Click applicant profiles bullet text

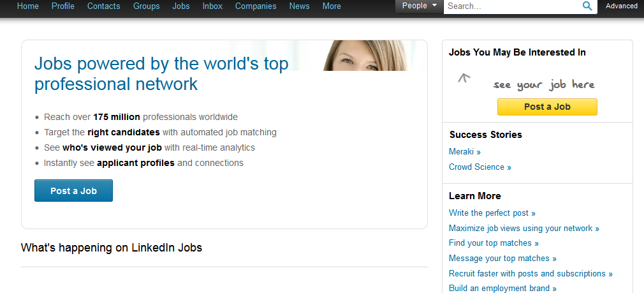tap(143, 163)
